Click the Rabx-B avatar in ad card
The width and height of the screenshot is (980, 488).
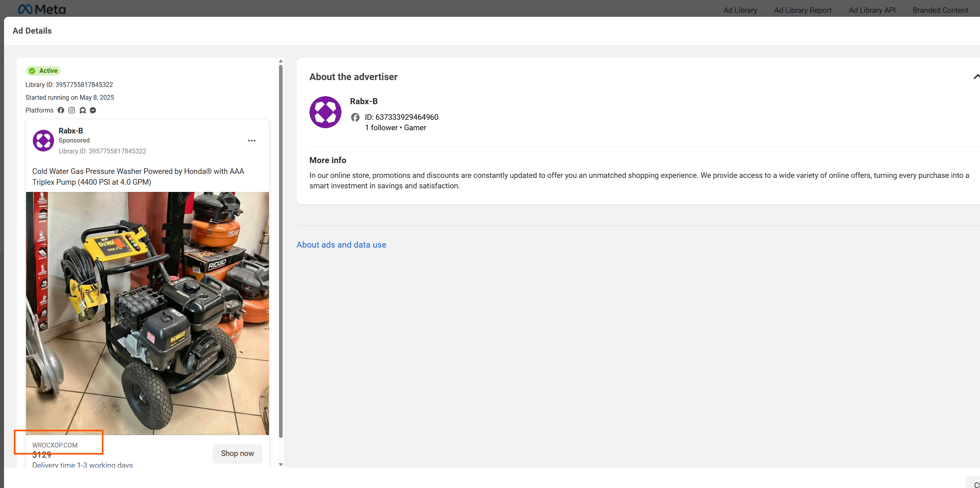[43, 141]
